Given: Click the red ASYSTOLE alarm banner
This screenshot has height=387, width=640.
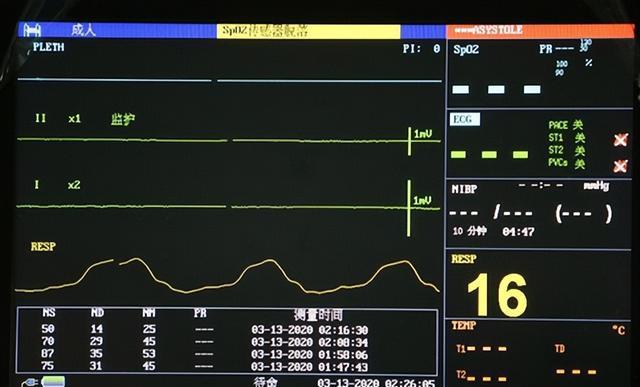Looking at the screenshot, I should tap(540, 31).
